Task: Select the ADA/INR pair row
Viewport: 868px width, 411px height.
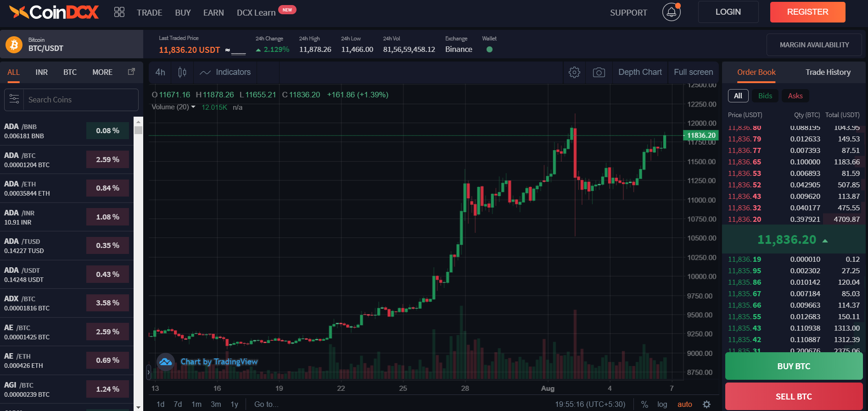Action: coord(67,217)
